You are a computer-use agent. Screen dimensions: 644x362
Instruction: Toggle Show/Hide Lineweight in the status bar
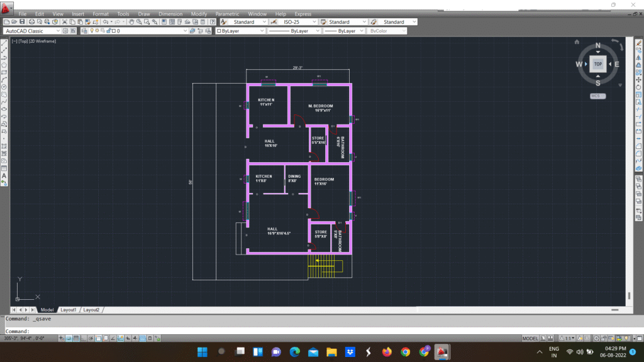tap(135, 339)
